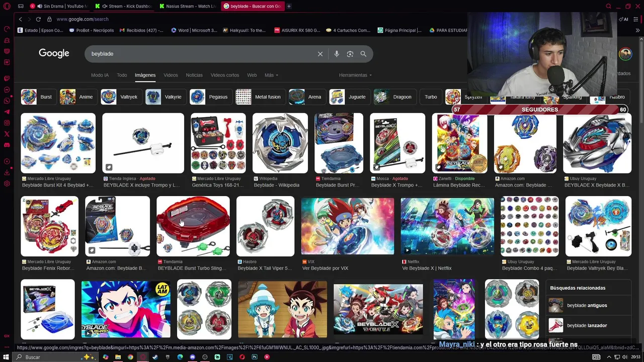Search by image with the Lens icon

click(350, 54)
